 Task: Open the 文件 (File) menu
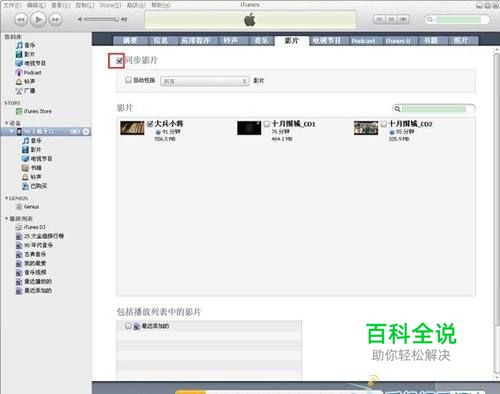point(12,5)
